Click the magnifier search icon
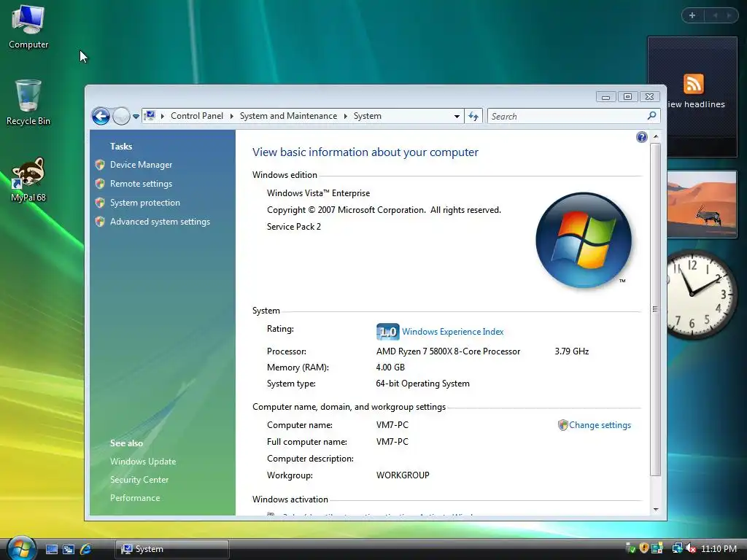747x560 pixels. [651, 116]
